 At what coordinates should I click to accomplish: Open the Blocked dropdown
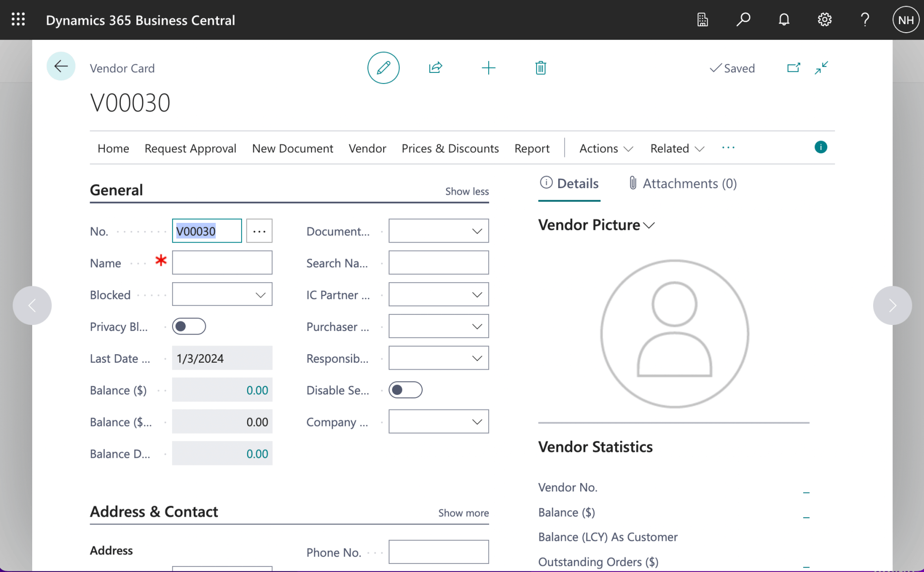click(260, 295)
